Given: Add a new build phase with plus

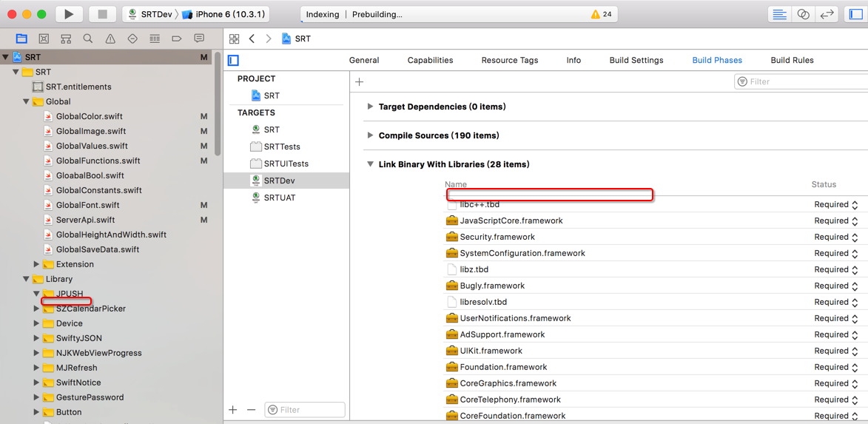Looking at the screenshot, I should (x=360, y=81).
